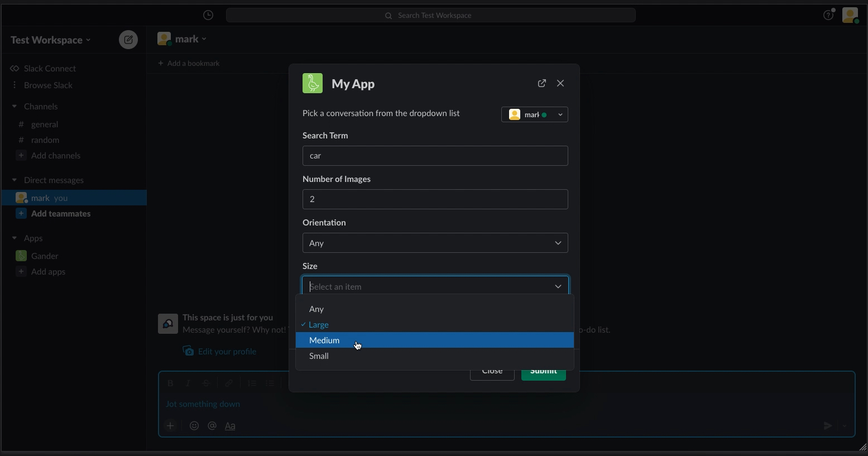
Task: Click the plus icon beside Add channels
Action: point(21,155)
